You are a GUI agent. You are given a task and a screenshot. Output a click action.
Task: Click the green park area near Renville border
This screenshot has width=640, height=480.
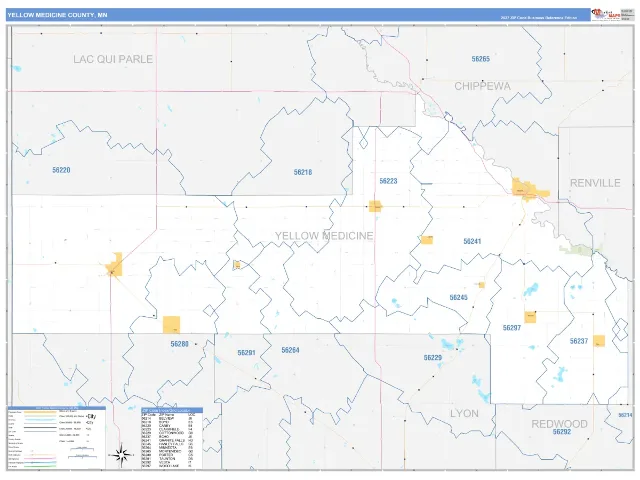pos(580,249)
